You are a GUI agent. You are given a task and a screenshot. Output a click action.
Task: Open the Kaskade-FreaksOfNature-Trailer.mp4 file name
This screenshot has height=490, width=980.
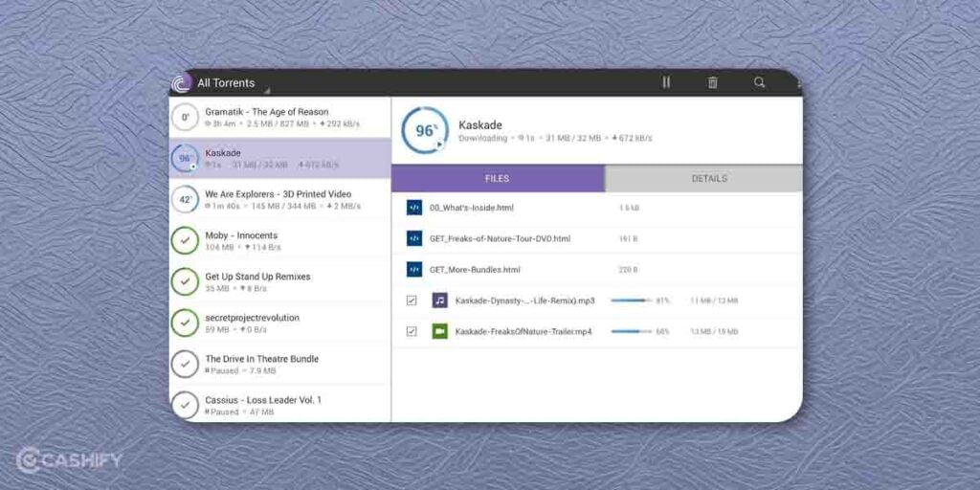pos(523,331)
